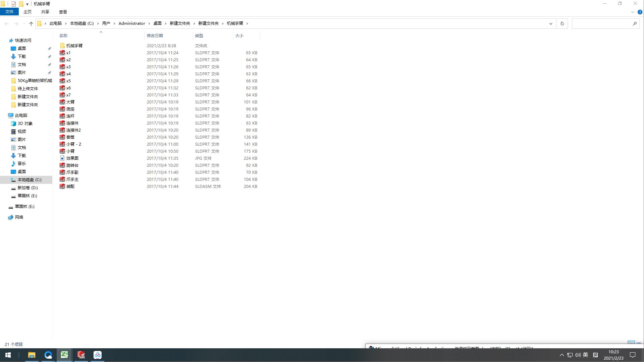644x362 pixels.
Task: Expand the address bar history dropdown
Action: pos(550,23)
